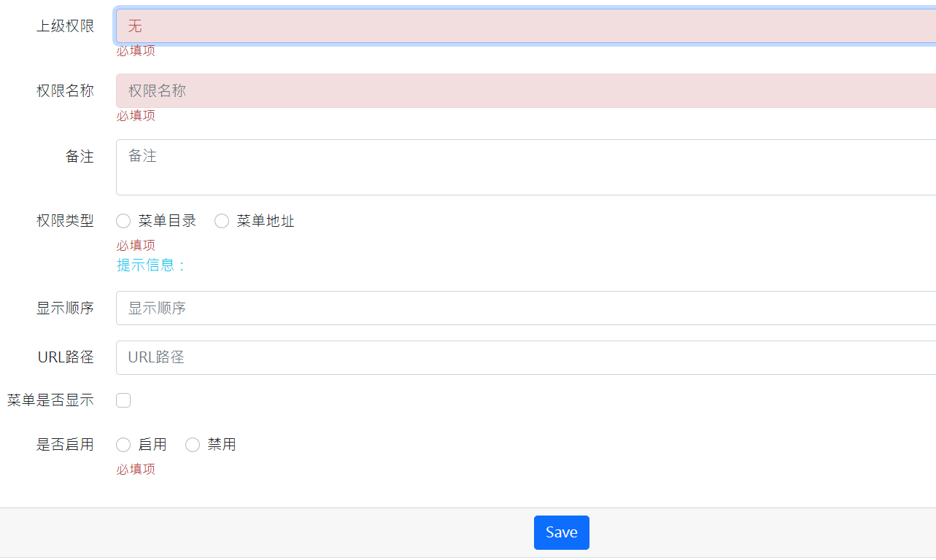Click the 必填项 message under 权限名称
Screen dimensions: 936x560
136,115
